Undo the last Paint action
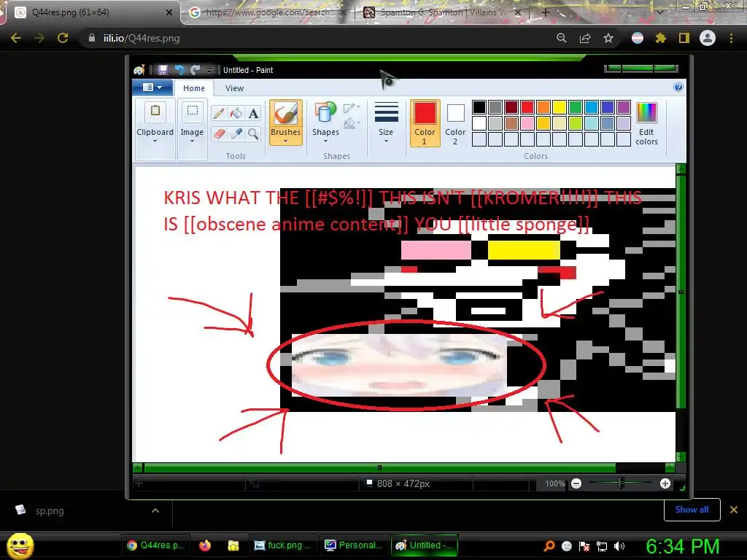Viewport: 747px width, 560px height. [x=179, y=70]
